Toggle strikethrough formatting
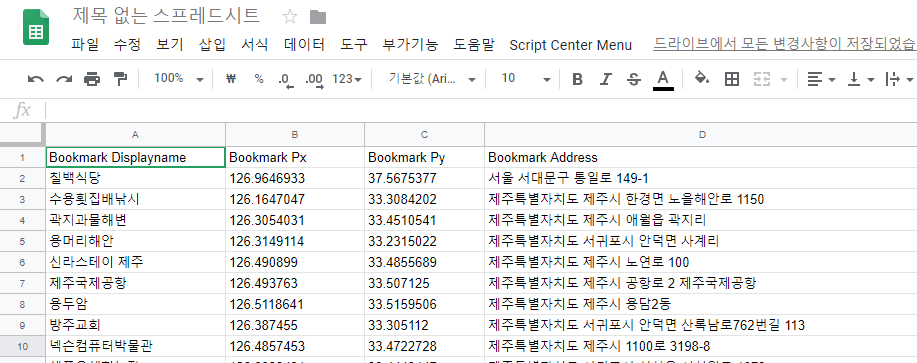917x363 pixels. tap(633, 79)
